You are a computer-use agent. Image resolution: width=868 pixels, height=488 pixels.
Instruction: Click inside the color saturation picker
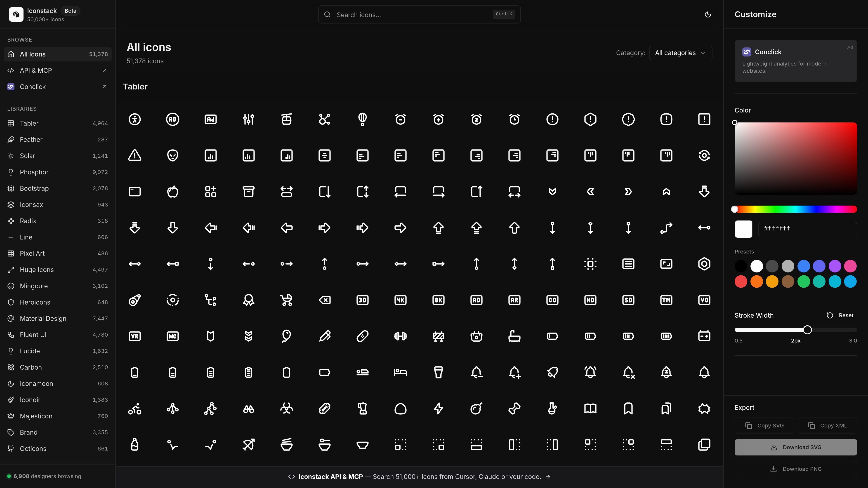pyautogui.click(x=796, y=158)
